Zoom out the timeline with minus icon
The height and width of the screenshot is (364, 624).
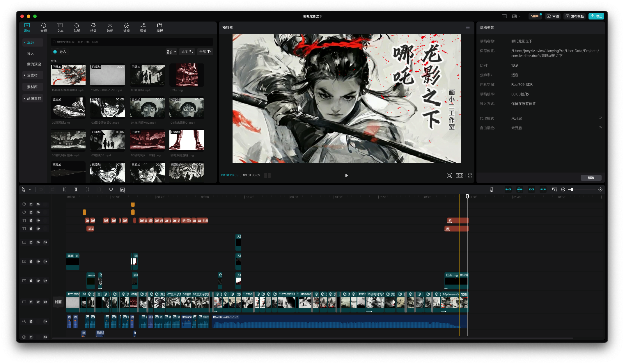pyautogui.click(x=563, y=189)
